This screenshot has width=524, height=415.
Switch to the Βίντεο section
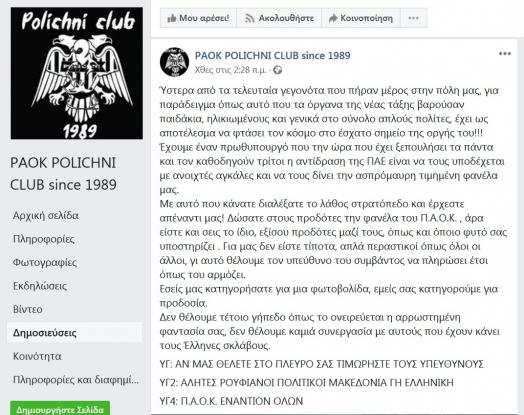tap(28, 309)
